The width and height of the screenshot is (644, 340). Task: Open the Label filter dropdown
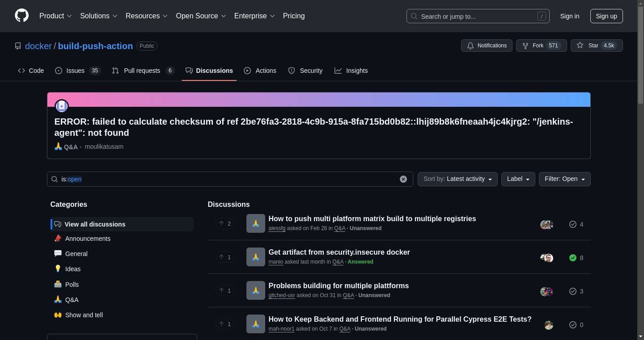click(518, 179)
